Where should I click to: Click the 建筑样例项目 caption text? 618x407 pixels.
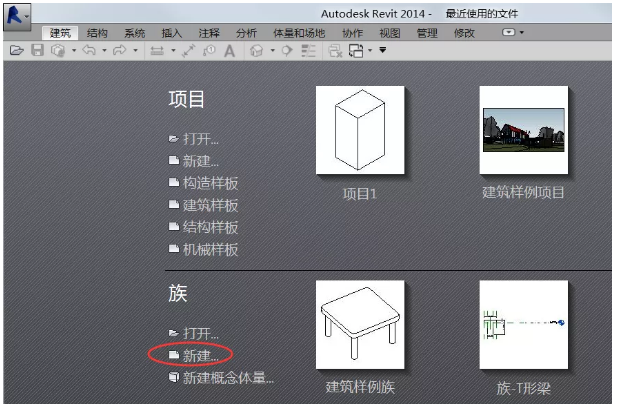523,192
